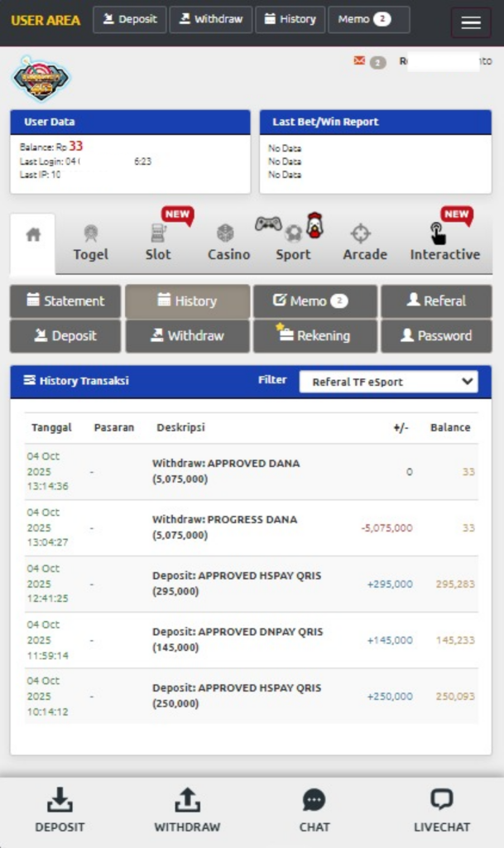This screenshot has width=504, height=848.
Task: Click the site logo image
Action: 41,79
